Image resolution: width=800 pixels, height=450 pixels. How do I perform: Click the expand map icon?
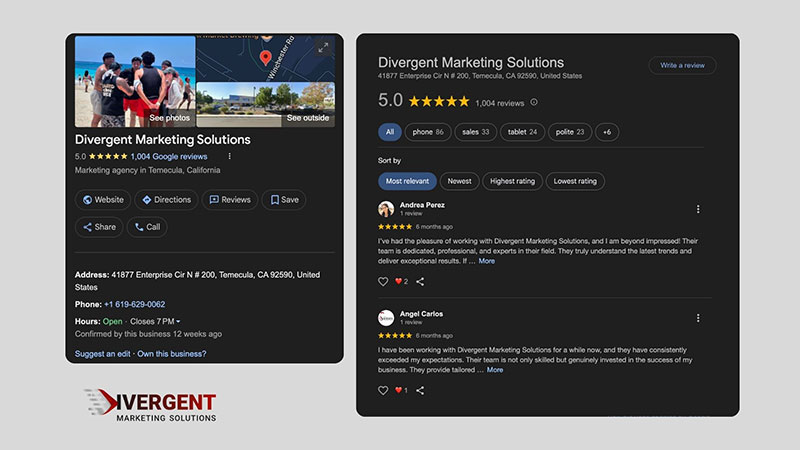coord(323,47)
